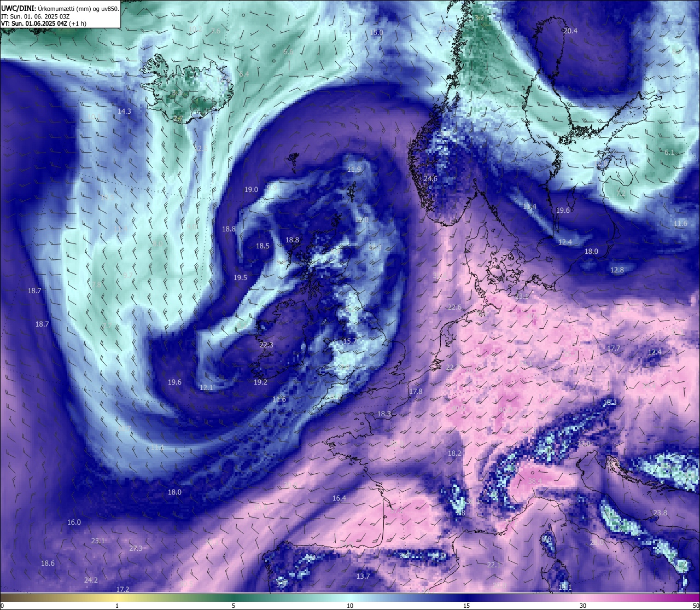This screenshot has height=610, width=700.
Task: Click the 'VT: Sun. 01.06.2025 04Z (+1 h)' line
Action: coord(43,24)
